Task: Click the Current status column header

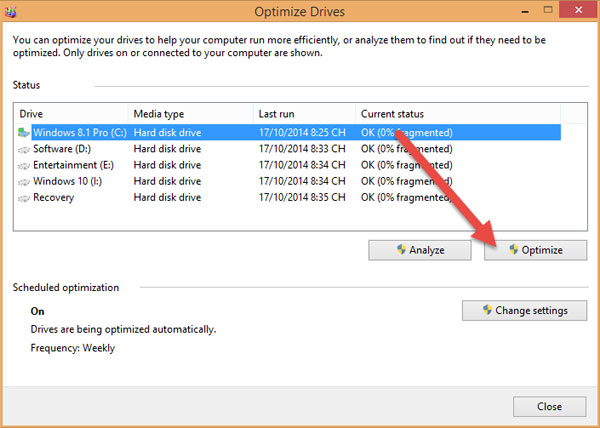Action: coord(458,114)
